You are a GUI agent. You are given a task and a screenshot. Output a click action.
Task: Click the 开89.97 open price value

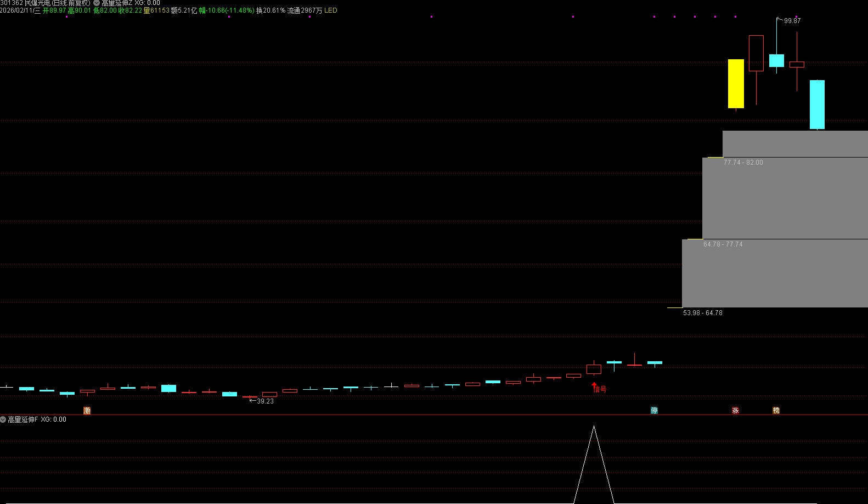54,10
